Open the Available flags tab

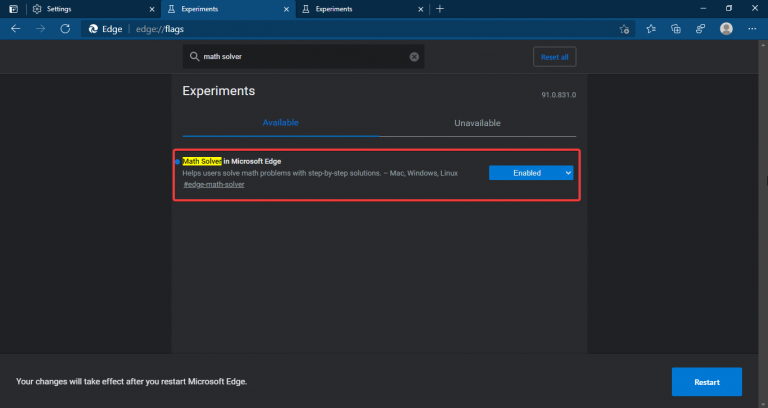click(x=281, y=123)
